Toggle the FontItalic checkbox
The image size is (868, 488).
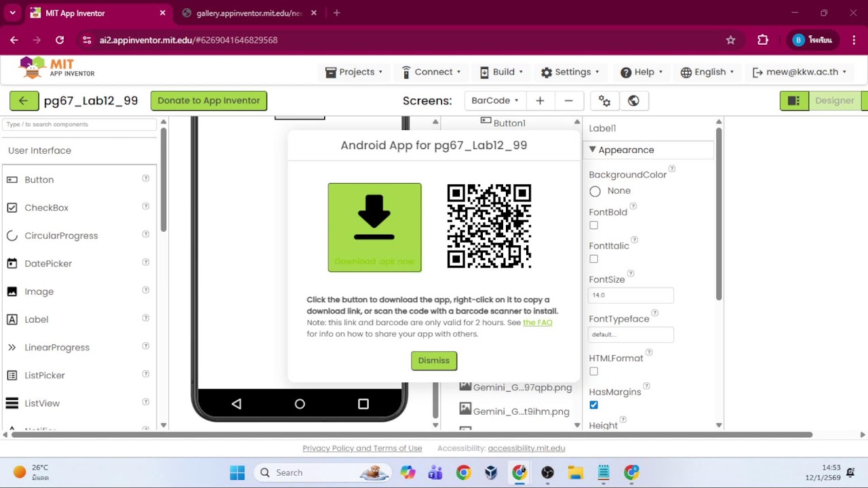coord(594,259)
